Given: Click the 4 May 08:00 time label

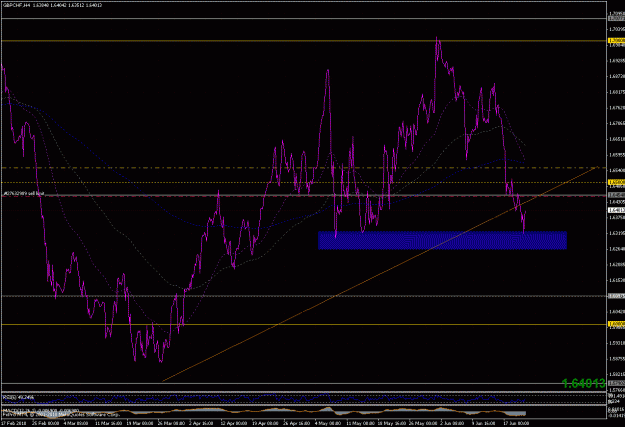Looking at the screenshot, I should pos(328,423).
